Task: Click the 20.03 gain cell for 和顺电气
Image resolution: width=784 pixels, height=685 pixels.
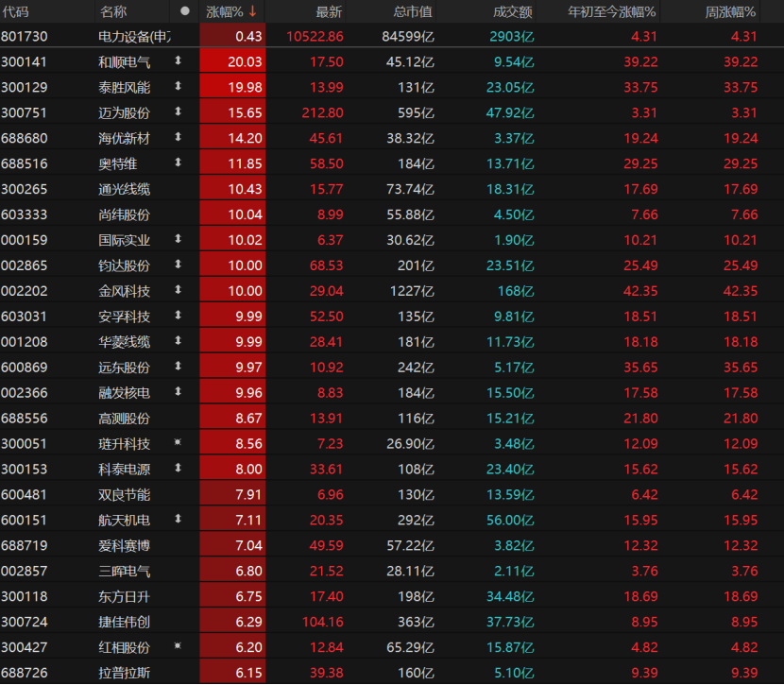Action: pos(245,61)
